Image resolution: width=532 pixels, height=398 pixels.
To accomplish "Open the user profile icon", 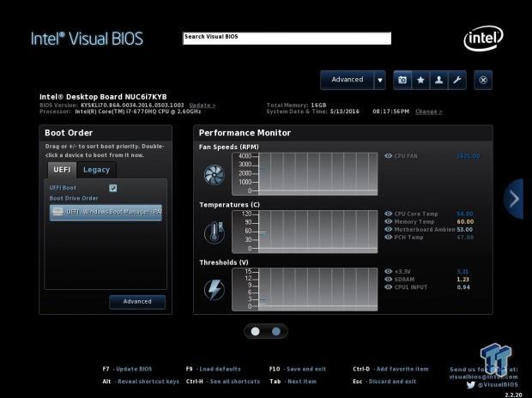I will pyautogui.click(x=439, y=80).
